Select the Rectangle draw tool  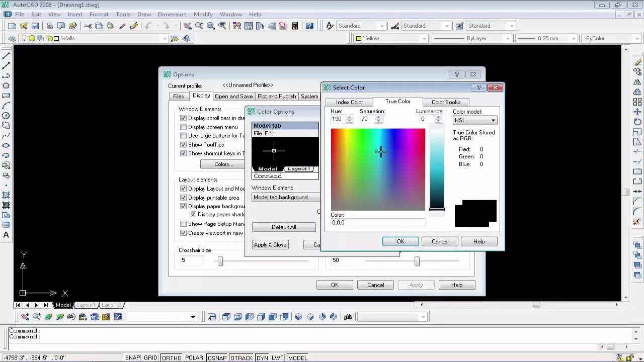click(6, 96)
